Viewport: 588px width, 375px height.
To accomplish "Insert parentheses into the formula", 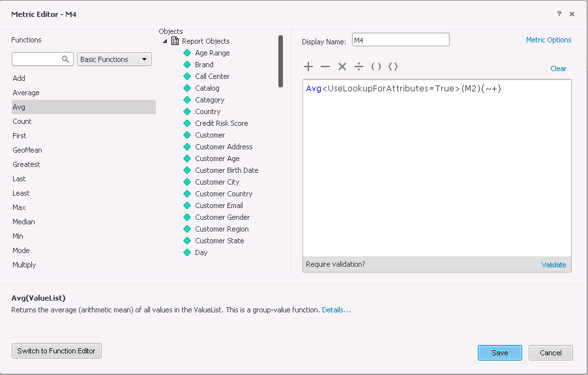I will [x=375, y=67].
